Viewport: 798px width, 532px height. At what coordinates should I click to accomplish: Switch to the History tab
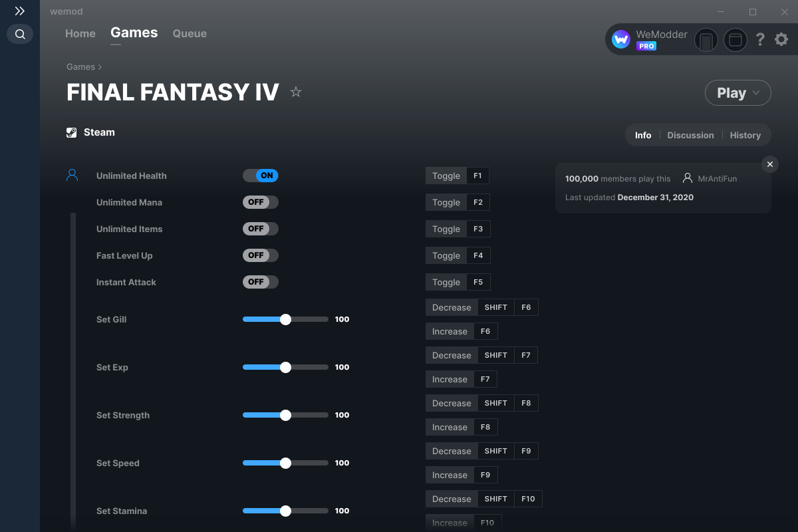click(x=745, y=135)
